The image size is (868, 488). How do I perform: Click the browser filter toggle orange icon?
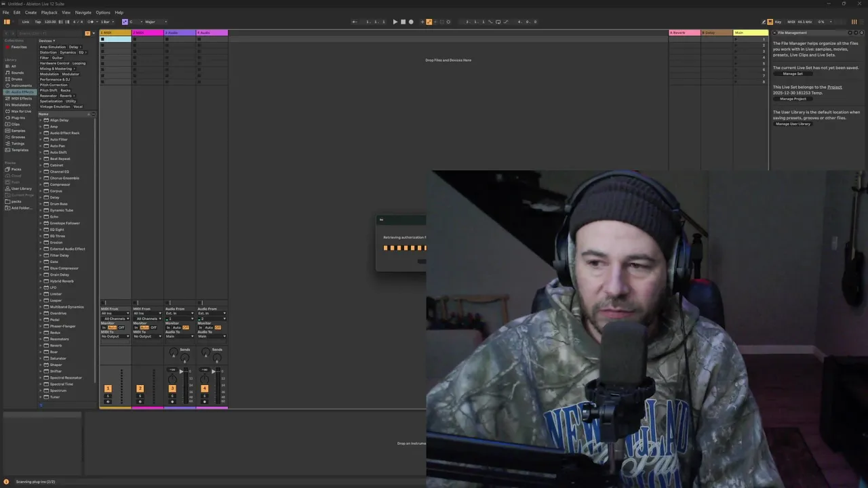[87, 33]
